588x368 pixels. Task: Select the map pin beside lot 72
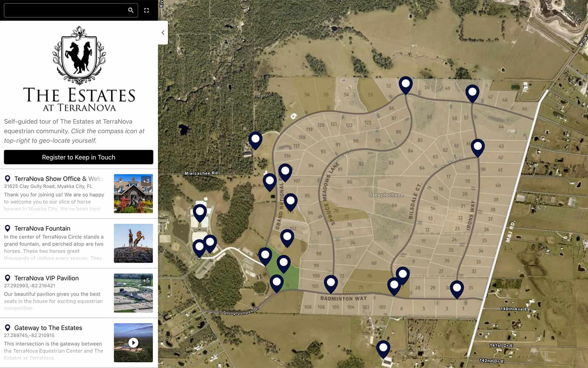pos(331,284)
